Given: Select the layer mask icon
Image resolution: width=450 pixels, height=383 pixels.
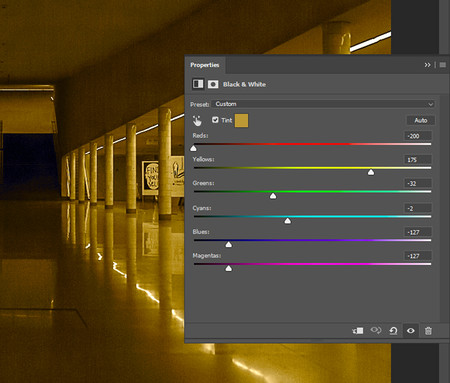Looking at the screenshot, I should tap(213, 84).
